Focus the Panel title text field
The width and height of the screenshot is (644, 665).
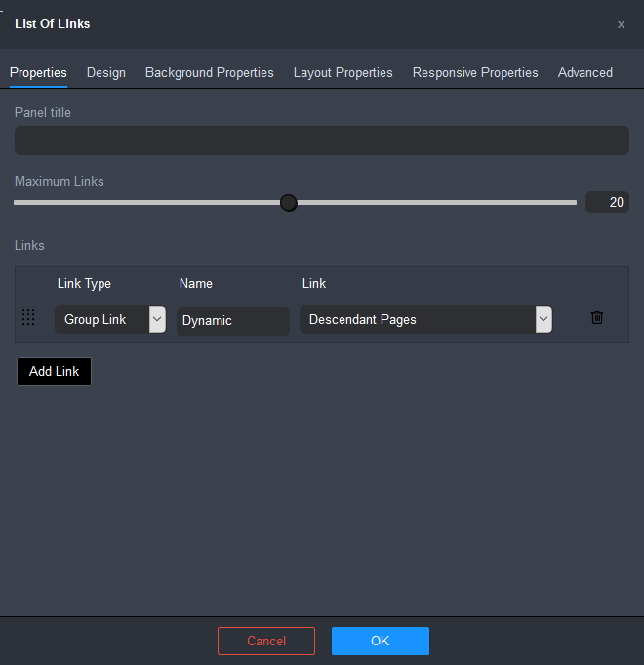coord(321,141)
